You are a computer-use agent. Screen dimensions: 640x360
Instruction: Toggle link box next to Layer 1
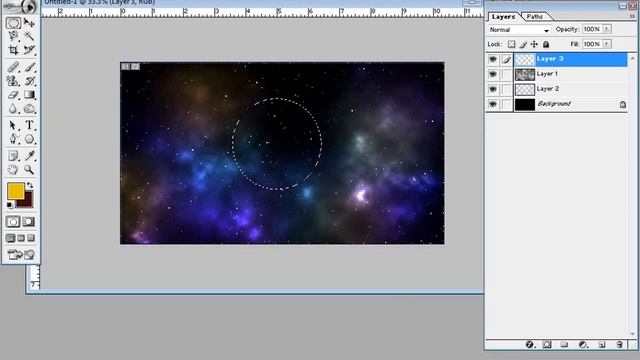[x=506, y=74]
